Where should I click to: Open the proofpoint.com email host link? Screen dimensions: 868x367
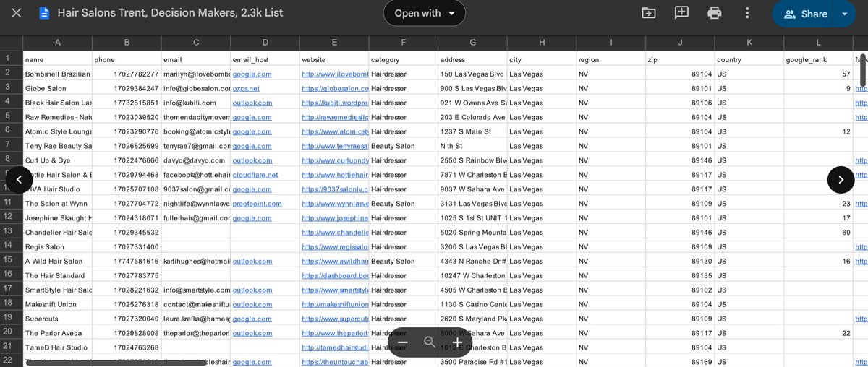point(257,204)
